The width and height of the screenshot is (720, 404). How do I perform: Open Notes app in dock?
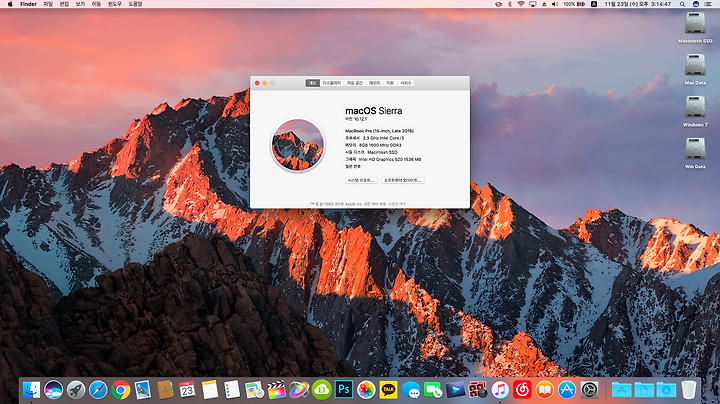210,390
